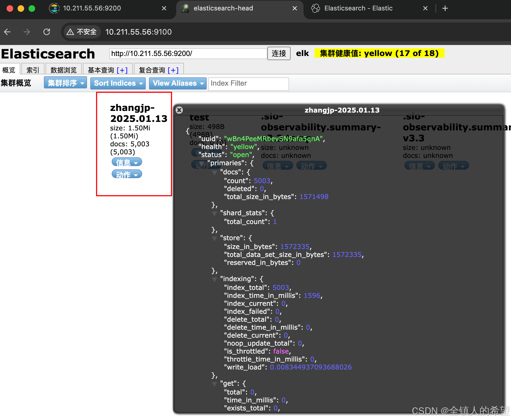Open 动作 menu for zhangjp-2025.01.13 index
Screen dimensions: 511x420
point(127,174)
